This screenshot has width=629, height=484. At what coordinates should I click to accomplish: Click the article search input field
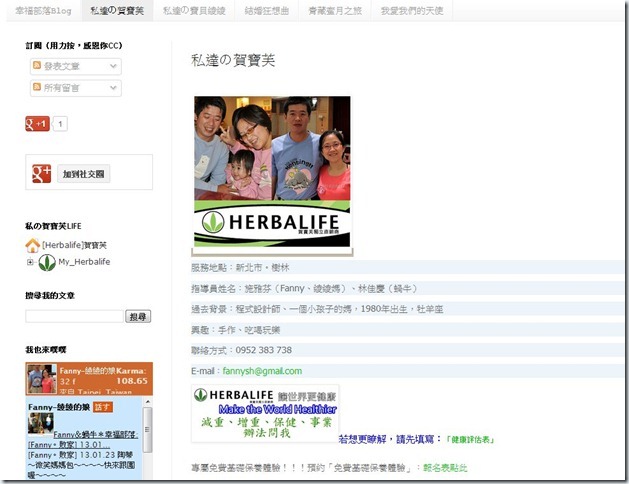(75, 316)
